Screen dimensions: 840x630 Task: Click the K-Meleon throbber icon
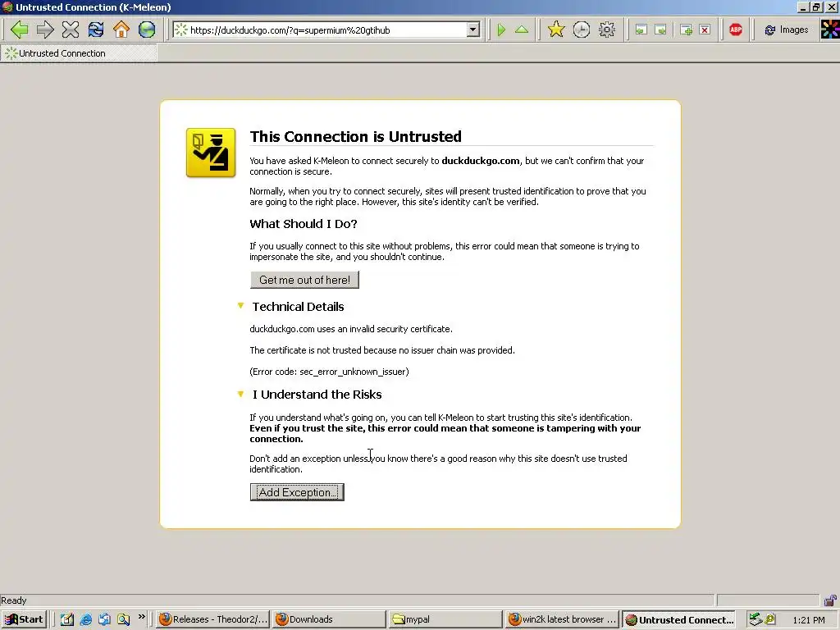tap(830, 30)
